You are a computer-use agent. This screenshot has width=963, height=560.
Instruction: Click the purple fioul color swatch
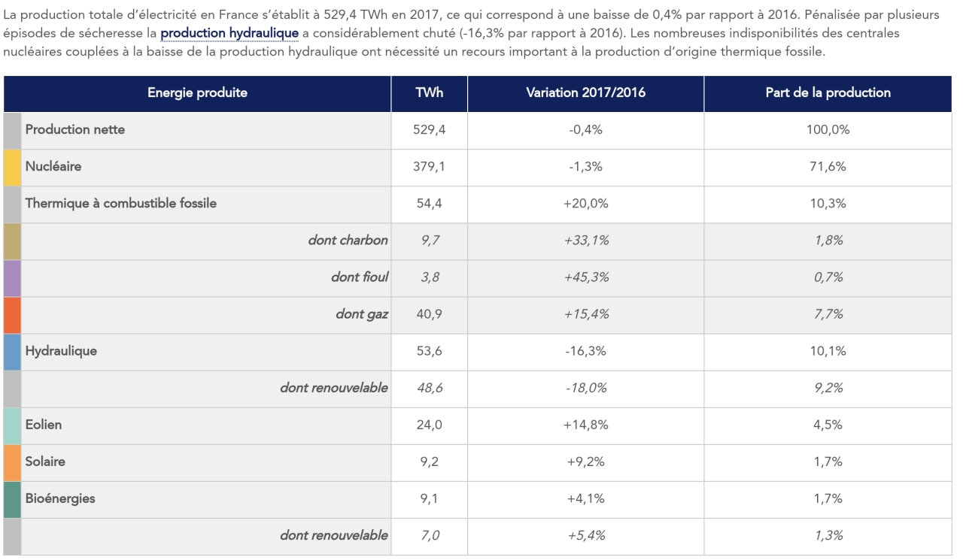12,277
